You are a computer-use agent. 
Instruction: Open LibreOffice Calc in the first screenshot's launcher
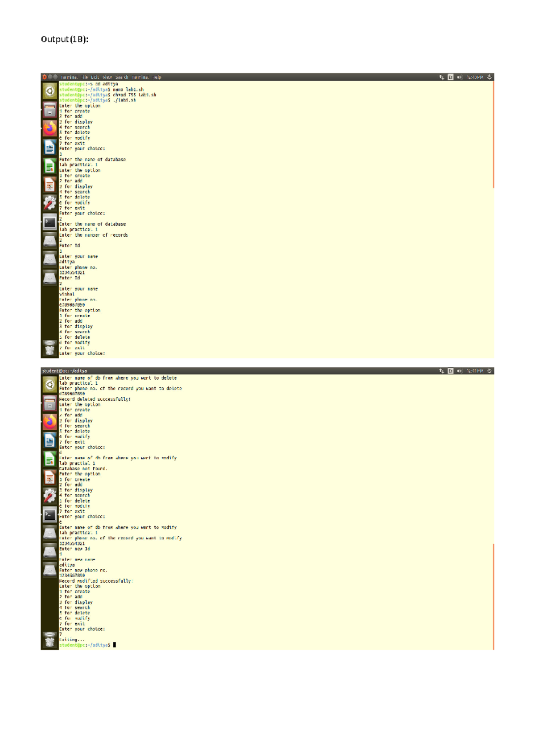(49, 165)
